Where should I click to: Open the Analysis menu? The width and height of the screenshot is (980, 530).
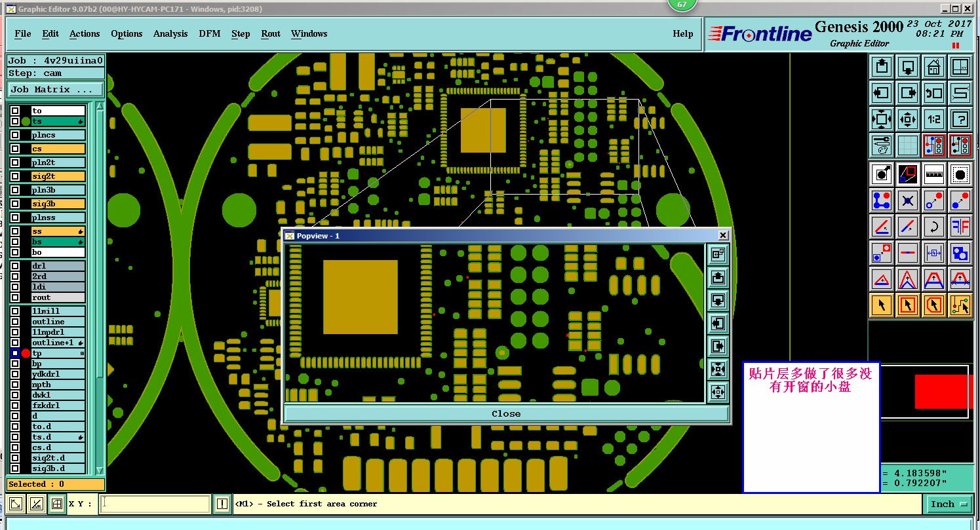170,33
